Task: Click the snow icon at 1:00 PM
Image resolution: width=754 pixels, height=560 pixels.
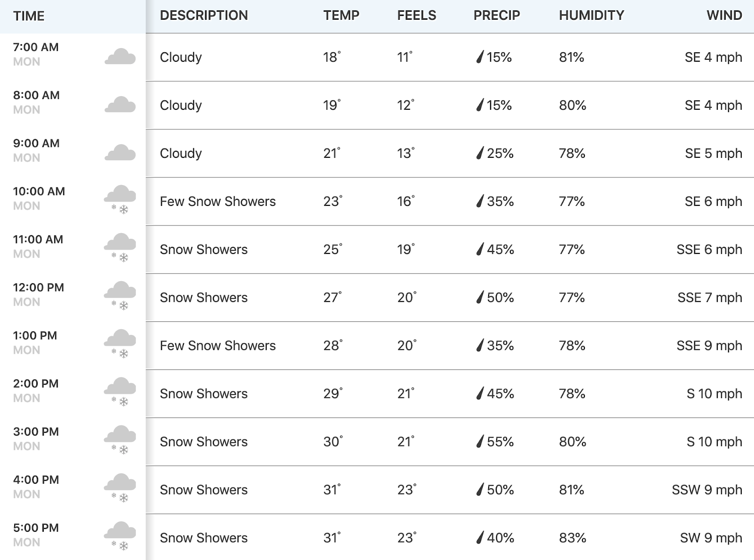Action: click(120, 344)
